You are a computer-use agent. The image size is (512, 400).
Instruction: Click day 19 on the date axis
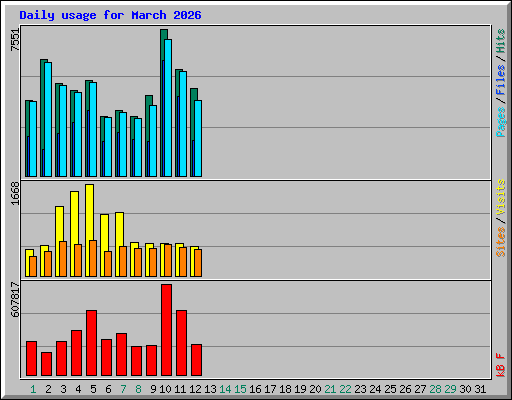pyautogui.click(x=300, y=389)
